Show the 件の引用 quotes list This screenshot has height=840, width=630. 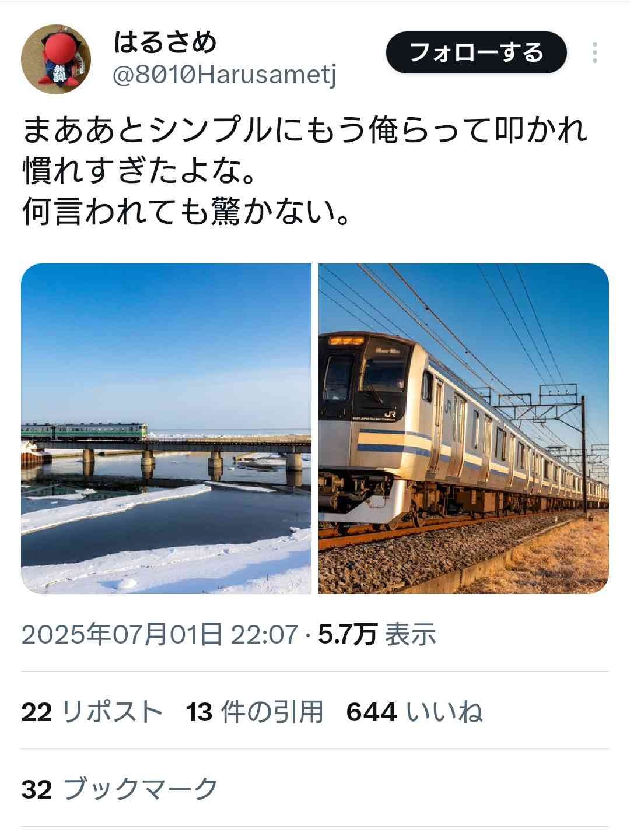click(x=272, y=712)
